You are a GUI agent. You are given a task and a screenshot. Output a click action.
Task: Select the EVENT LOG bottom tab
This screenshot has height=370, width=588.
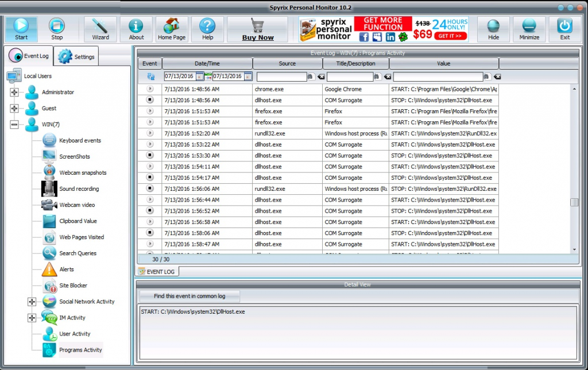click(x=158, y=271)
